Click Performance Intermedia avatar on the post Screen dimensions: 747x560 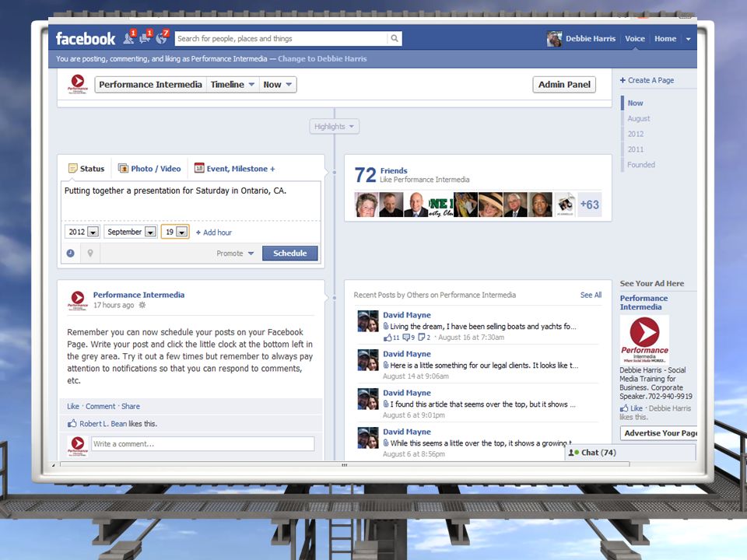click(x=78, y=300)
